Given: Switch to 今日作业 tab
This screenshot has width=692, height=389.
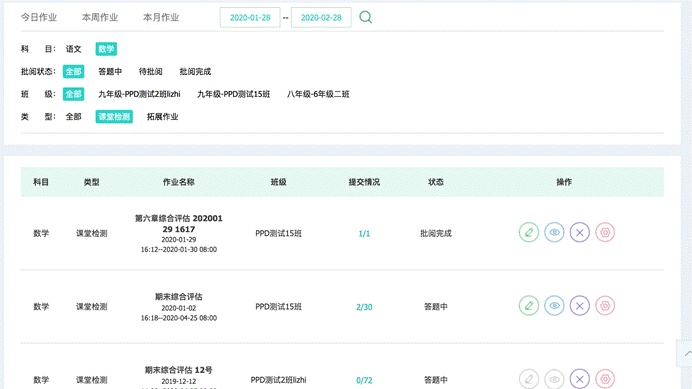Looking at the screenshot, I should click(x=39, y=17).
